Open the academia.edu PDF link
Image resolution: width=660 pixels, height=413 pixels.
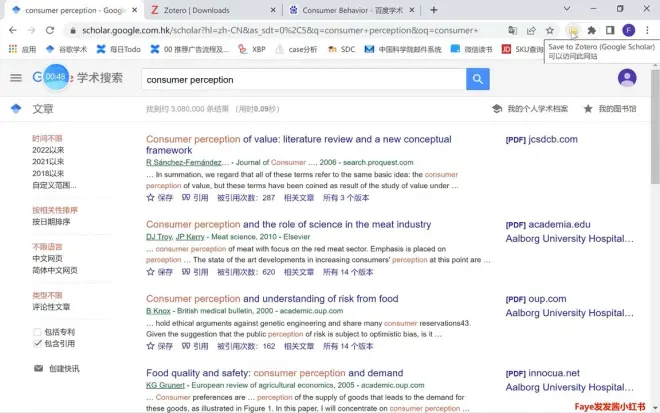tap(548, 225)
